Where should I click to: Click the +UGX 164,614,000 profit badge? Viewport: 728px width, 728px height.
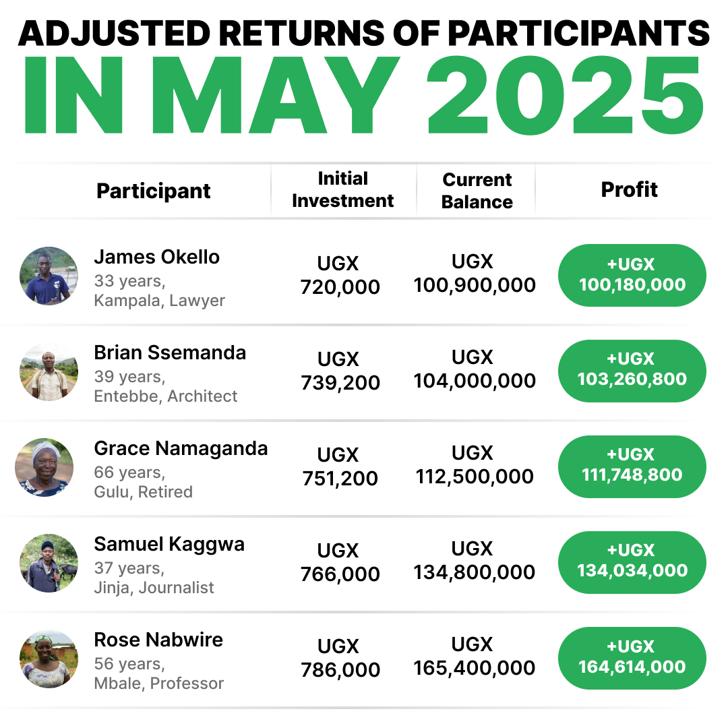pyautogui.click(x=632, y=658)
